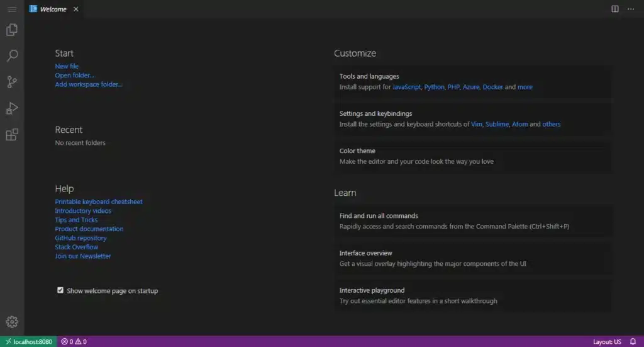Install Python language support
The height and width of the screenshot is (347, 644).
tap(434, 87)
